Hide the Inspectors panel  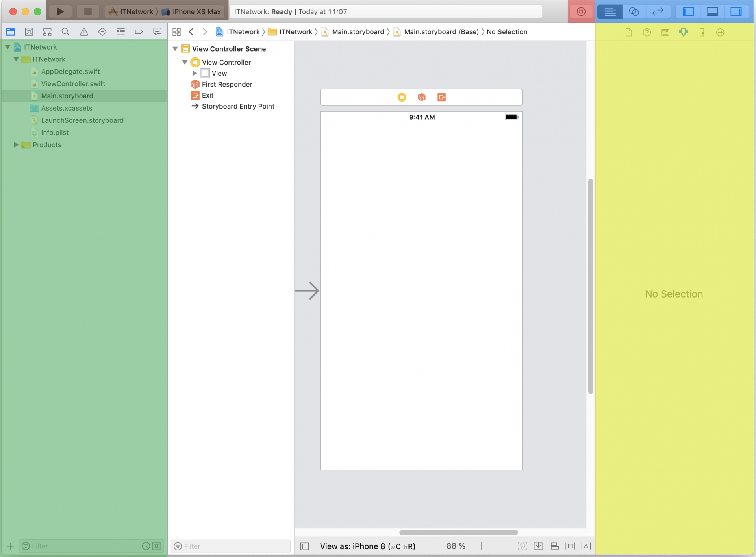(x=736, y=11)
